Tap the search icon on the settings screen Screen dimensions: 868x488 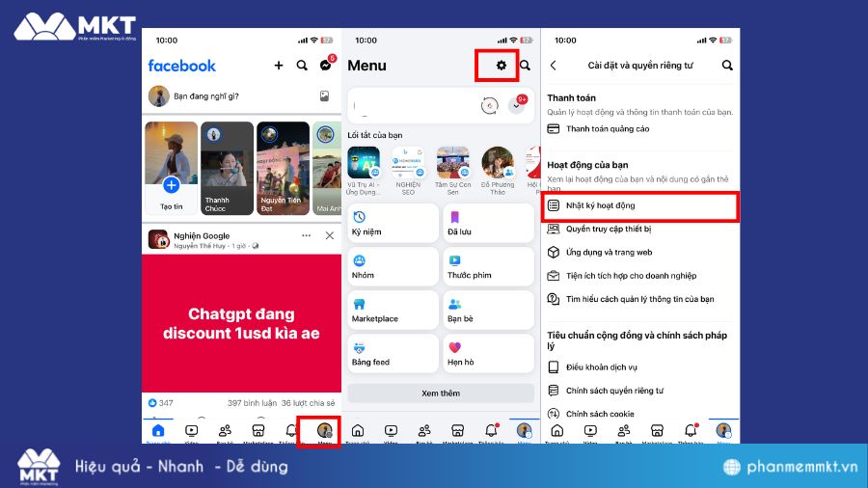tap(727, 66)
